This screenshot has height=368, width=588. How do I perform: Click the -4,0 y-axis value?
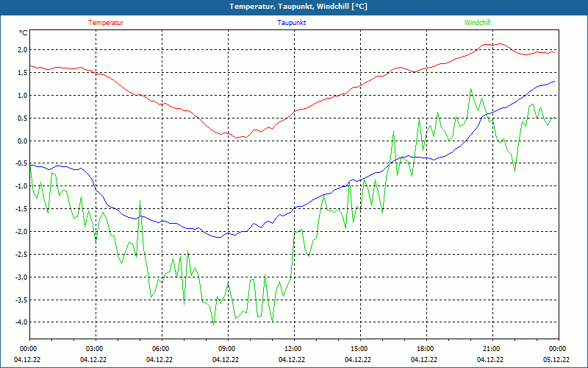click(x=21, y=322)
